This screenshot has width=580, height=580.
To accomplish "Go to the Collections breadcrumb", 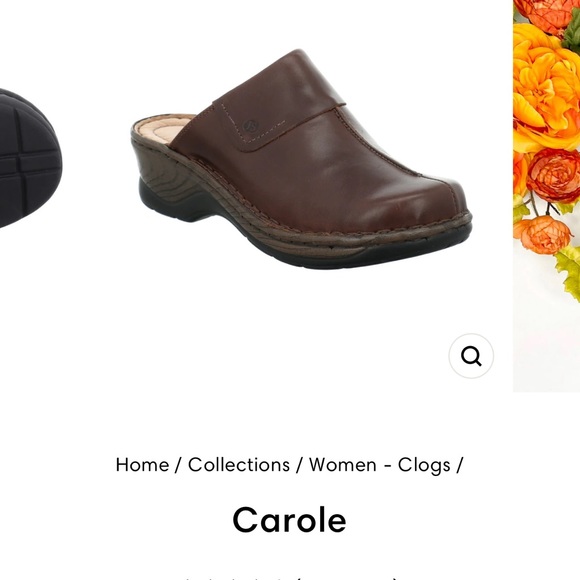I will (x=239, y=465).
